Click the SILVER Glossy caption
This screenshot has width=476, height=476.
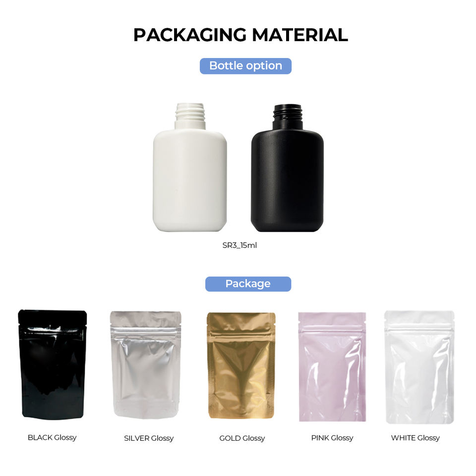(x=149, y=438)
